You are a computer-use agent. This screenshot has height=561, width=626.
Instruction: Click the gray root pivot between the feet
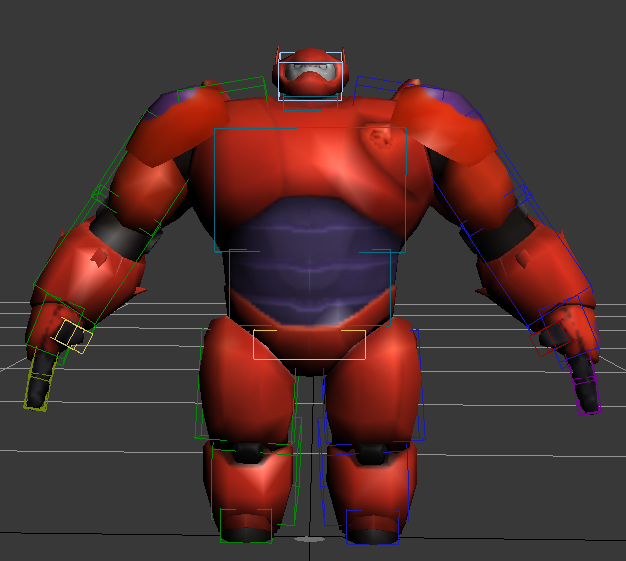tap(312, 540)
